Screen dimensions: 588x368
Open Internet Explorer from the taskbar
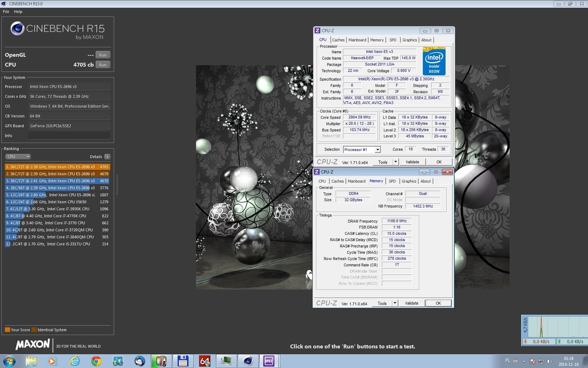75,361
